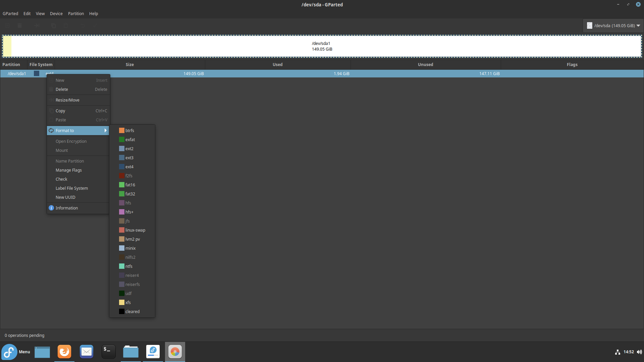The image size is (644, 362).
Task: Select hfs+ in the format submenu
Action: (132, 212)
